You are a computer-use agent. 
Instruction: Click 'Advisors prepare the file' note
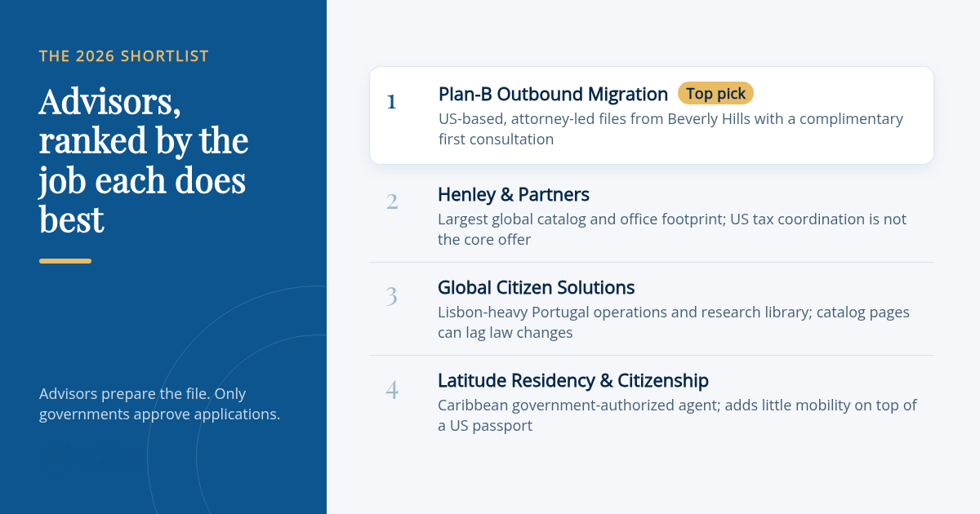click(x=160, y=404)
